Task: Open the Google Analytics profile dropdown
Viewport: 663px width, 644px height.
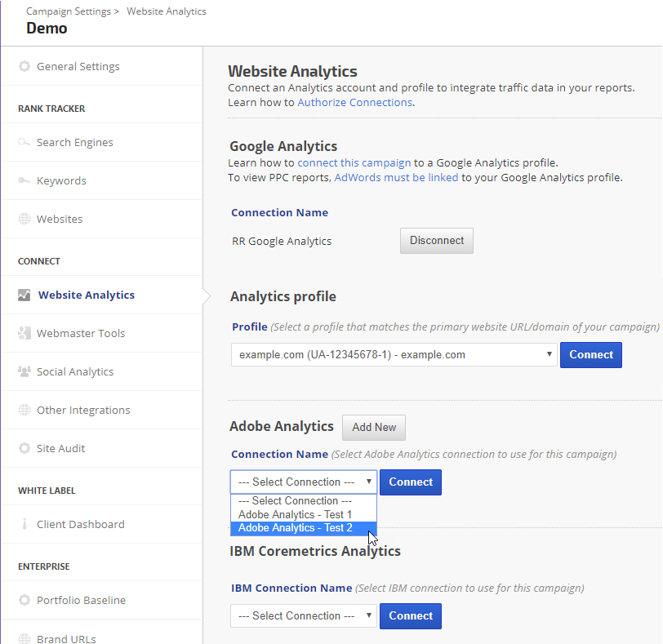Action: 394,355
